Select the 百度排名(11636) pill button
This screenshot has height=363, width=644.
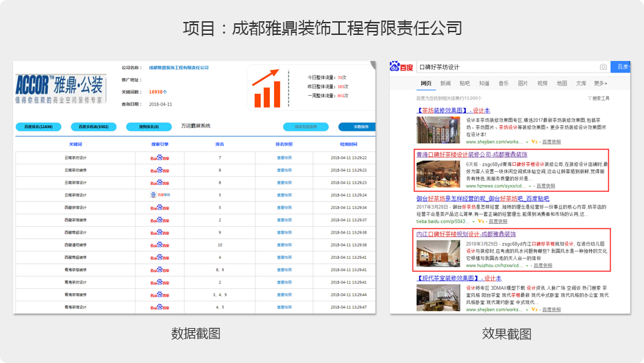pyautogui.click(x=38, y=127)
